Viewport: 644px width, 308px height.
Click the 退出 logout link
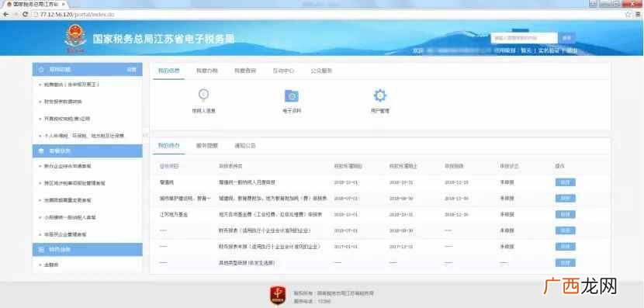click(x=571, y=50)
